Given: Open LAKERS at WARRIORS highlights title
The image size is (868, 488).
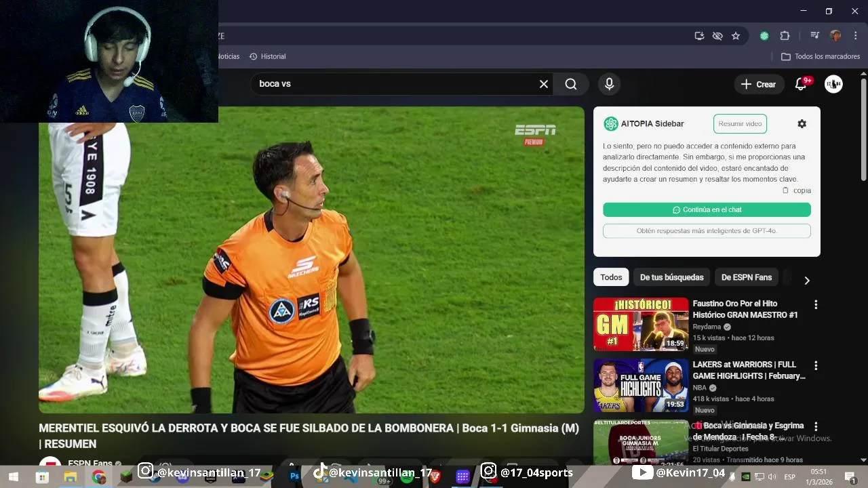Looking at the screenshot, I should pos(749,370).
